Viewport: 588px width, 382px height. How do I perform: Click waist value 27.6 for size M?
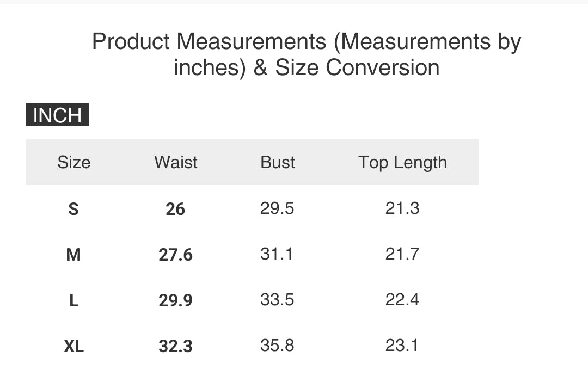tap(175, 255)
